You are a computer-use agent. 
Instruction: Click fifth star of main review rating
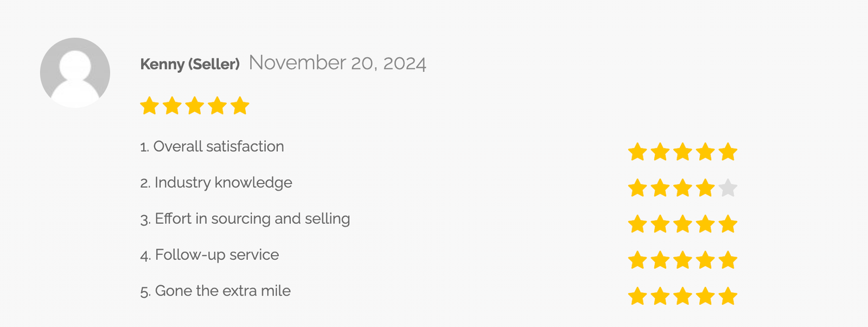(x=240, y=106)
